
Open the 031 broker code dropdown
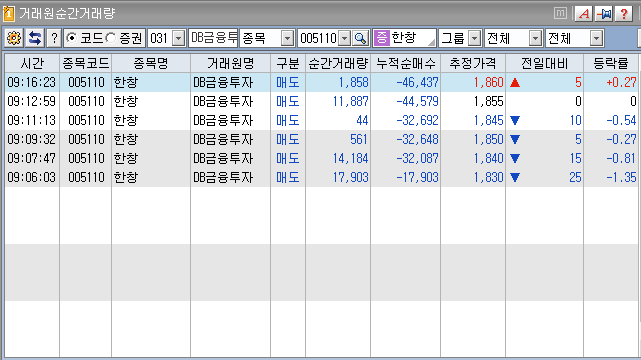pyautogui.click(x=179, y=38)
